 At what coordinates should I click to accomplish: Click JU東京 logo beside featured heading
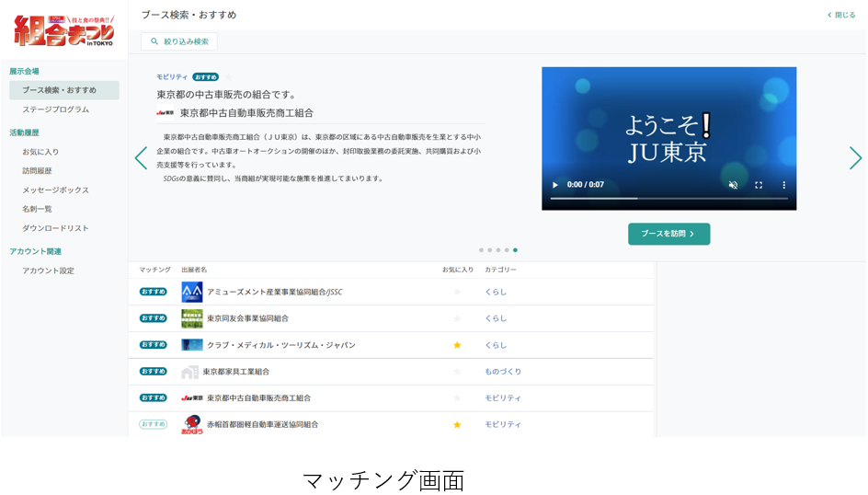(x=165, y=113)
